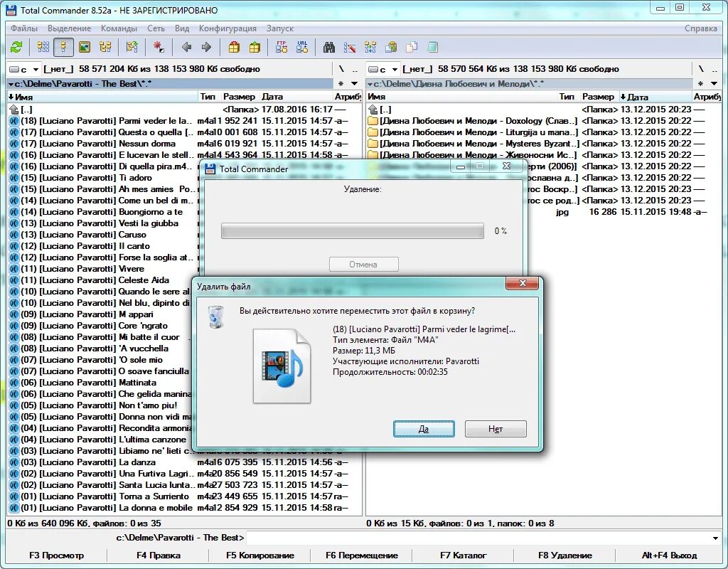This screenshot has width=728, height=569.
Task: Open left panel favorites asterisk button
Action: click(341, 84)
